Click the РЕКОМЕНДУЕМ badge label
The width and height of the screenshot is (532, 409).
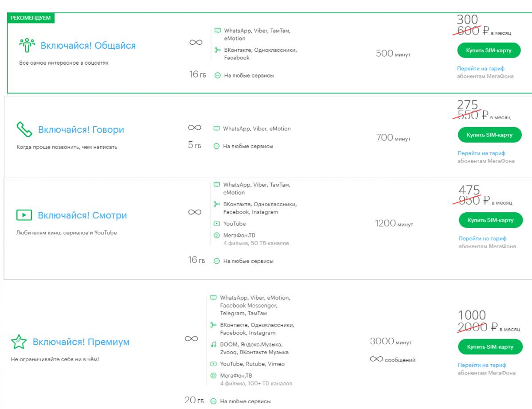pyautogui.click(x=31, y=18)
